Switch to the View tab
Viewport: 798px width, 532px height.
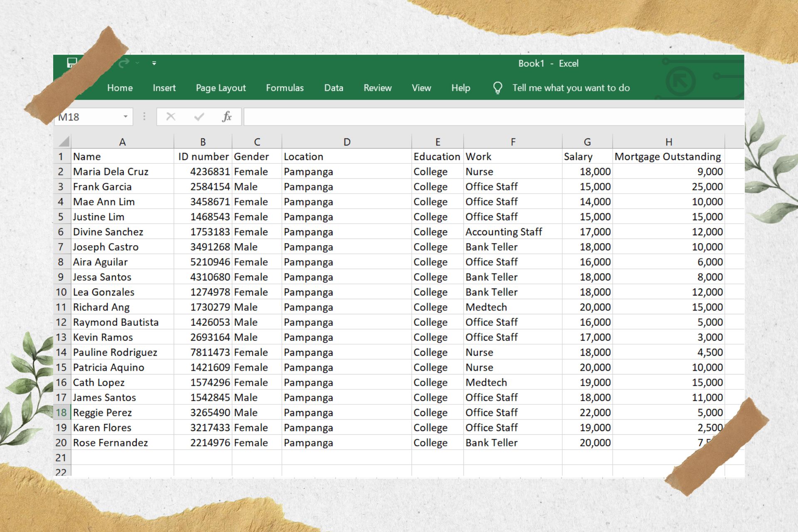[421, 88]
